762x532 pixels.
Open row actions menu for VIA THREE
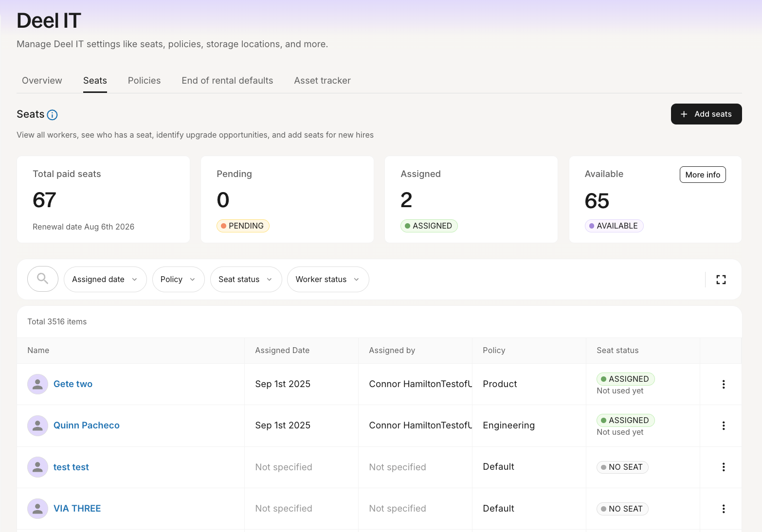723,509
